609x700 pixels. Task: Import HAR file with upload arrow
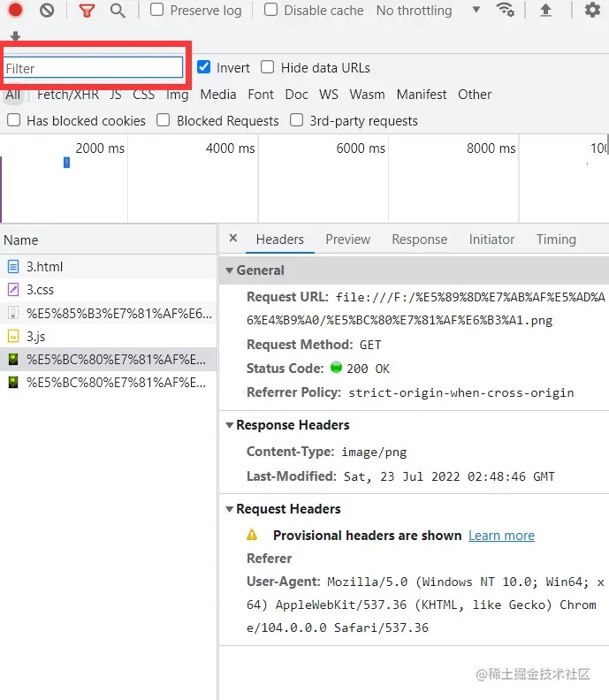(x=545, y=10)
